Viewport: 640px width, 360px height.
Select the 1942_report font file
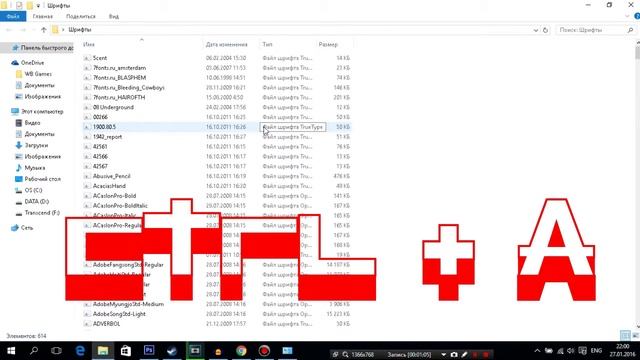coord(107,137)
